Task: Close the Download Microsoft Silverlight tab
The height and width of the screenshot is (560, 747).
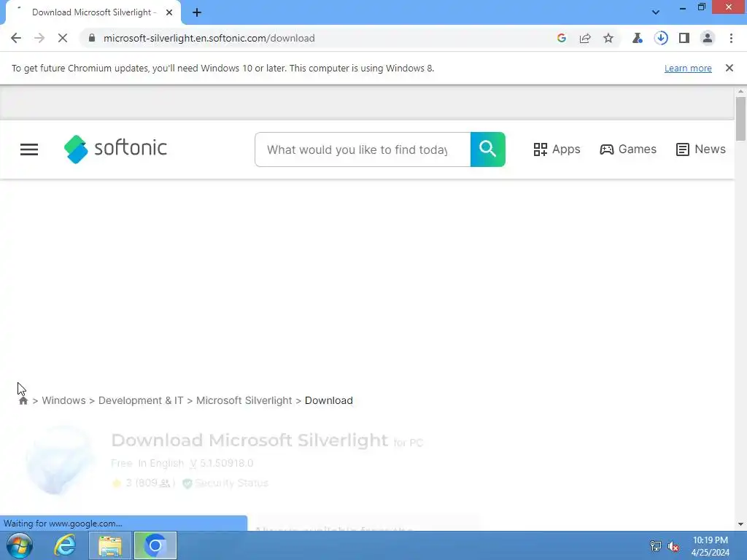Action: [169, 12]
